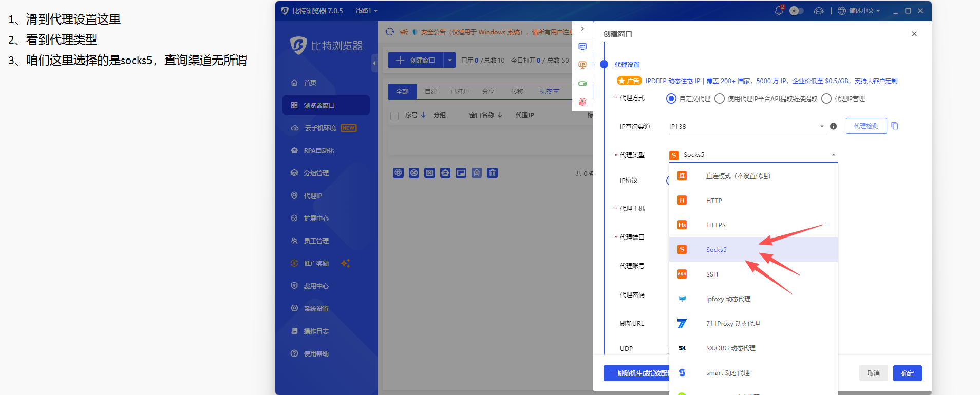
Task: Click the notification bell icon in title bar
Action: pos(779,10)
